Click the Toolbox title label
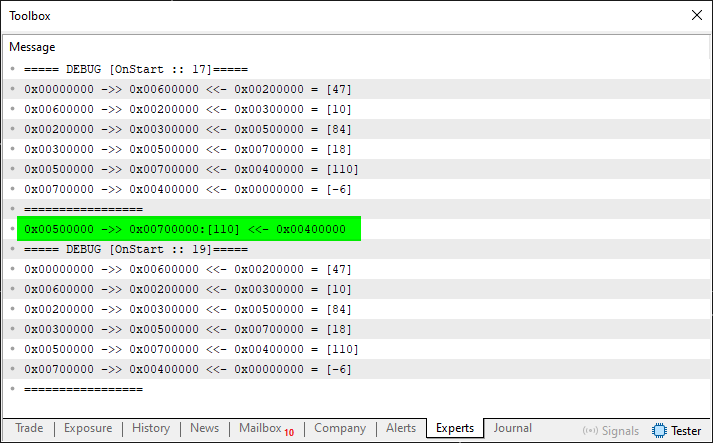Screen dimensions: 713x443 (30, 16)
